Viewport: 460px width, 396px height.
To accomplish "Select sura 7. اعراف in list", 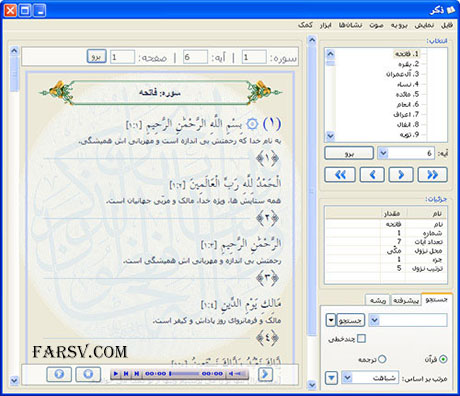I will click(406, 114).
